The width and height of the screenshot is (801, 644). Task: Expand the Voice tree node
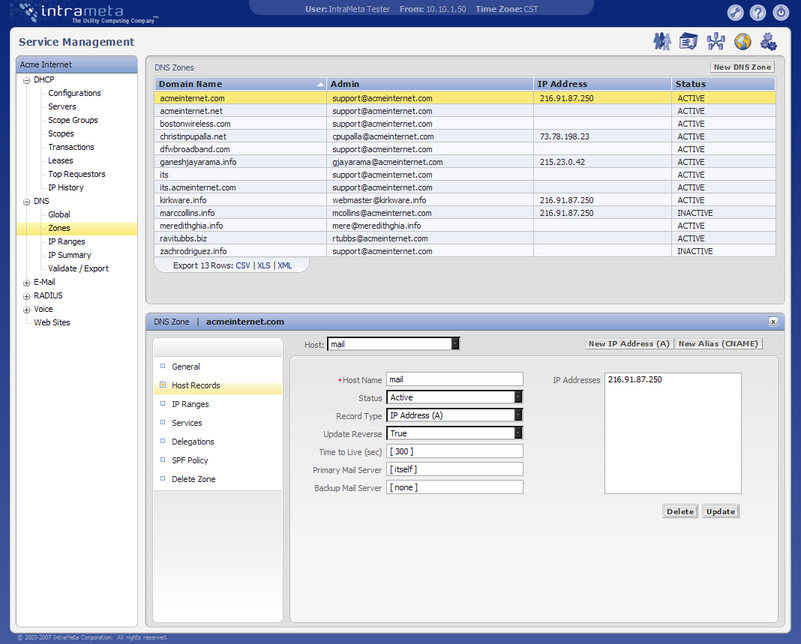27,309
